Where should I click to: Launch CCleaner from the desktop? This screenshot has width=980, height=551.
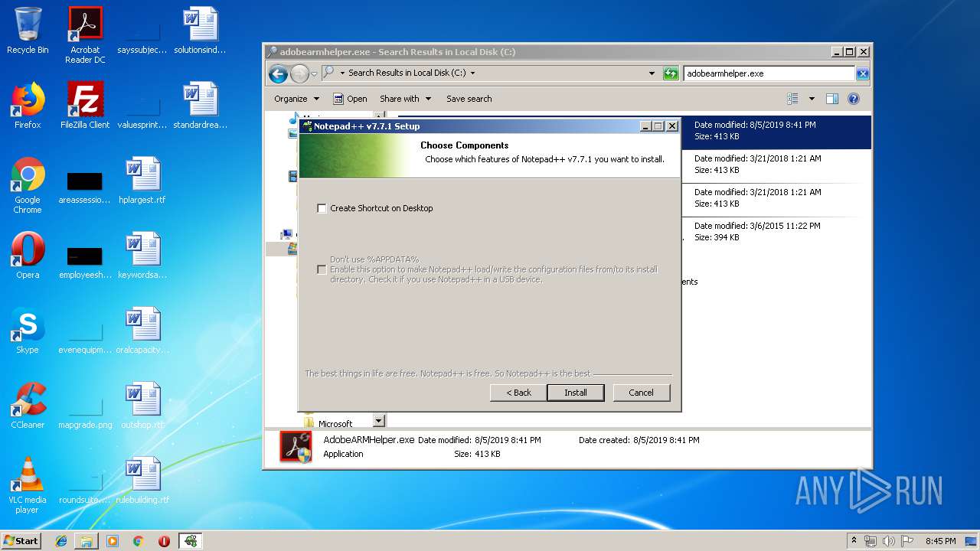(28, 406)
